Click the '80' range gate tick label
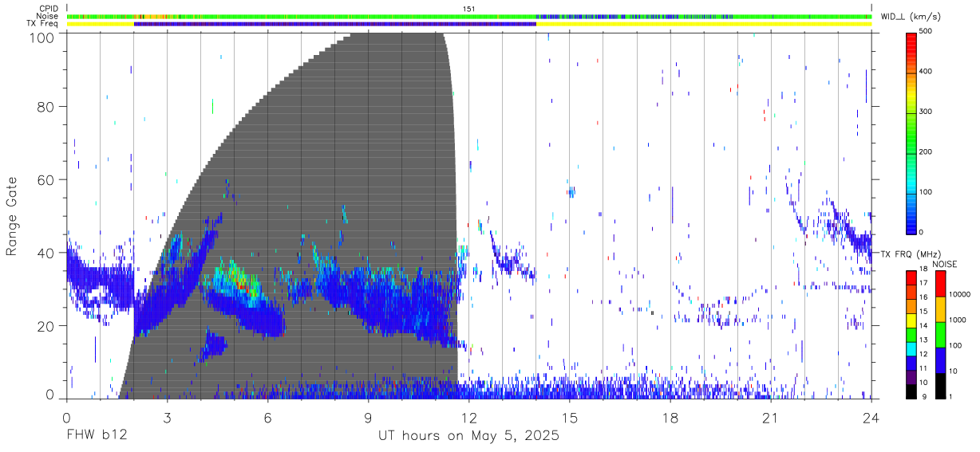The width and height of the screenshot is (980, 452). click(47, 107)
